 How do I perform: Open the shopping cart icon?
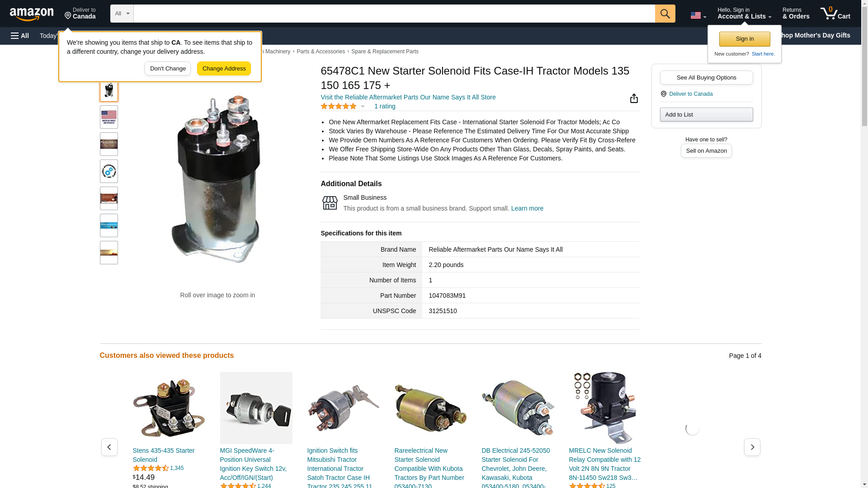pos(835,14)
